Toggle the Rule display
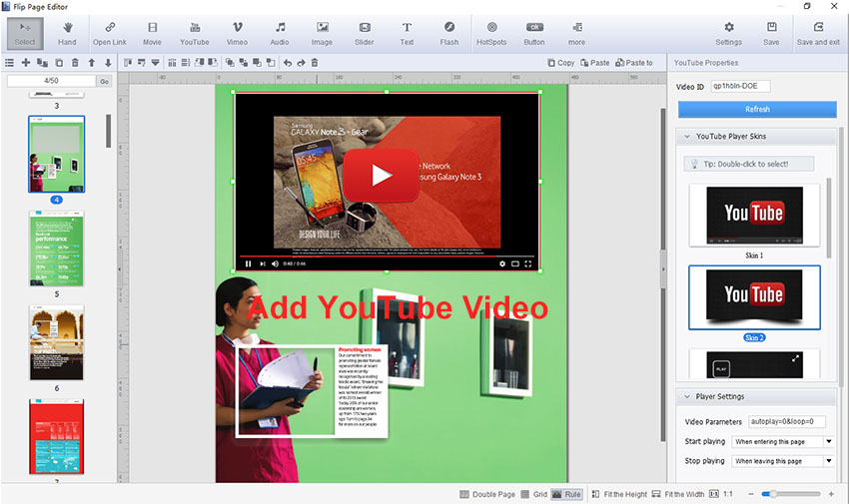 (566, 494)
